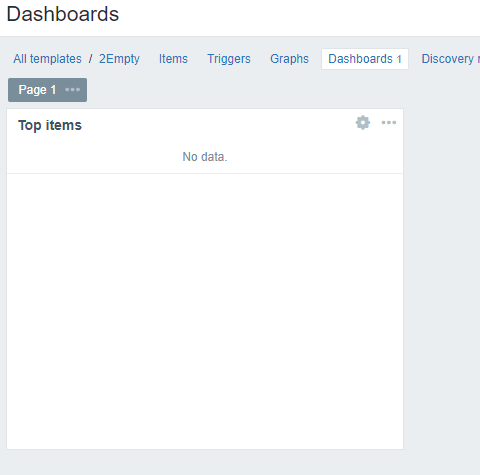Click the count badge beside Dashboards tab
The image size is (480, 475).
click(399, 59)
